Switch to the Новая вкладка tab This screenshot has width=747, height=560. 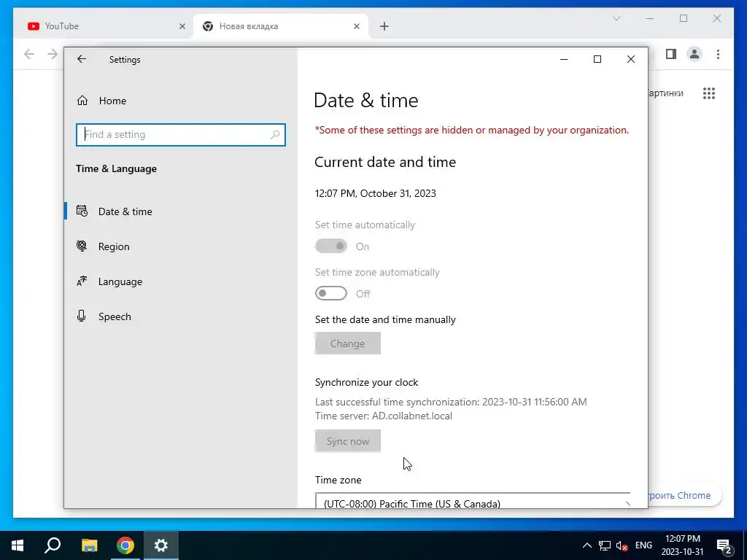(x=281, y=26)
